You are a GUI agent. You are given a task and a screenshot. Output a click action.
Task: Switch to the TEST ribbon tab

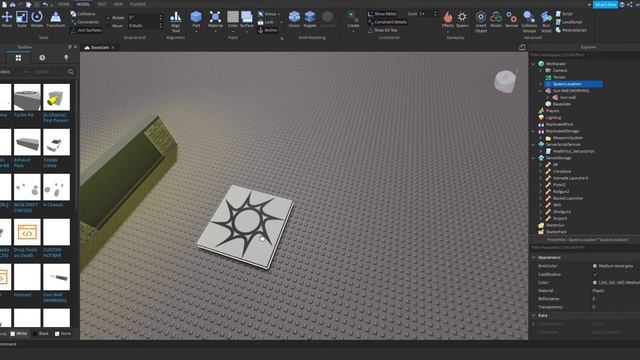(x=102, y=4)
